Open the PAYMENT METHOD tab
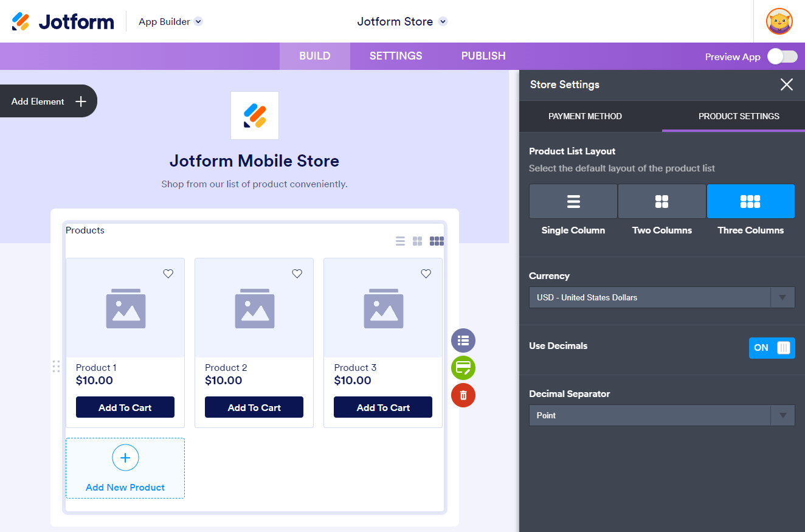 (585, 116)
